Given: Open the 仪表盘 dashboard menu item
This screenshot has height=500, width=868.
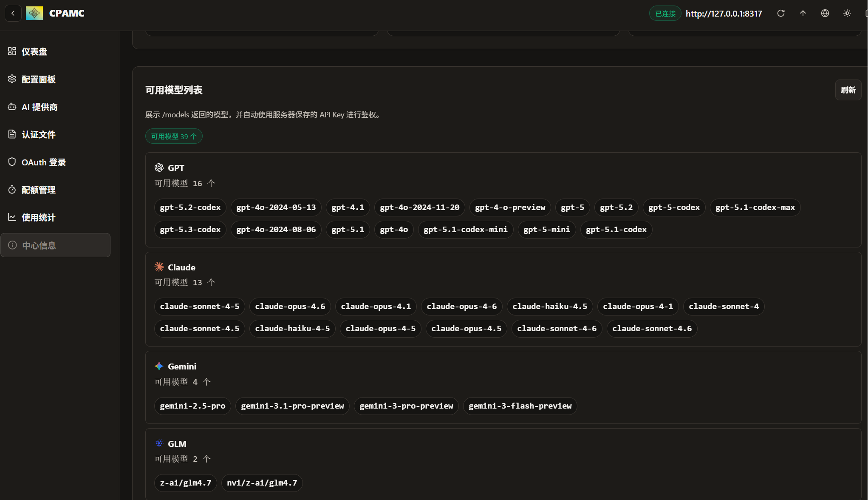Looking at the screenshot, I should (x=34, y=51).
